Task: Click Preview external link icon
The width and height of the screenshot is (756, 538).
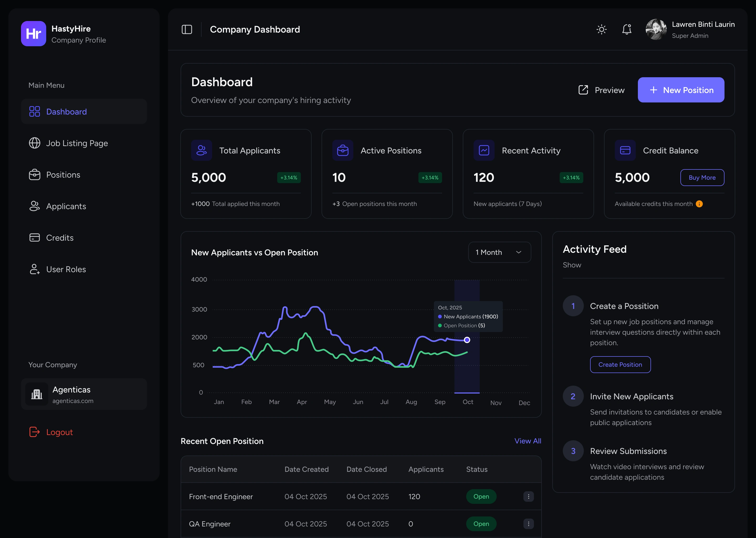Action: (x=583, y=90)
